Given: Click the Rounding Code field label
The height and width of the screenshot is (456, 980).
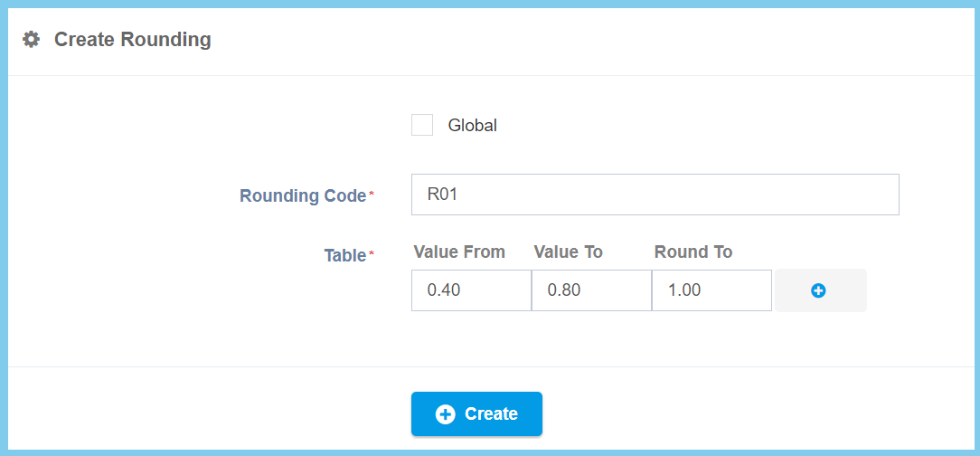Looking at the screenshot, I should [302, 195].
